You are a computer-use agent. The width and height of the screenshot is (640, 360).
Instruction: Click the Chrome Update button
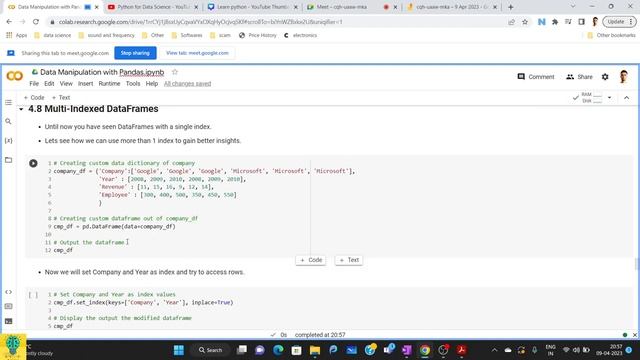pyautogui.click(x=619, y=22)
